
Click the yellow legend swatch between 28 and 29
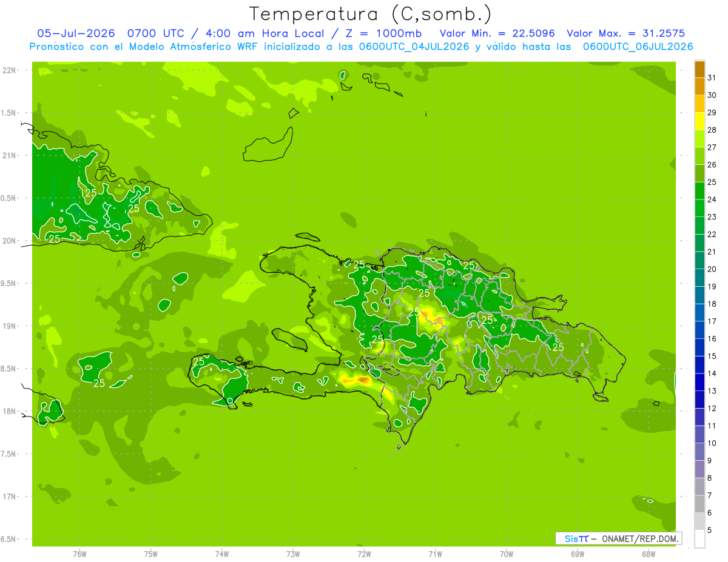(699, 121)
